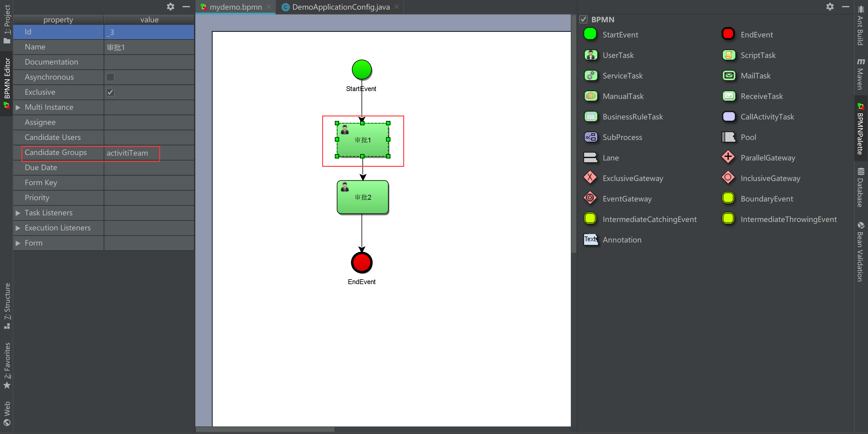Screen dimensions: 868x434
Task: Pick the Annotation text icon
Action: pos(590,239)
